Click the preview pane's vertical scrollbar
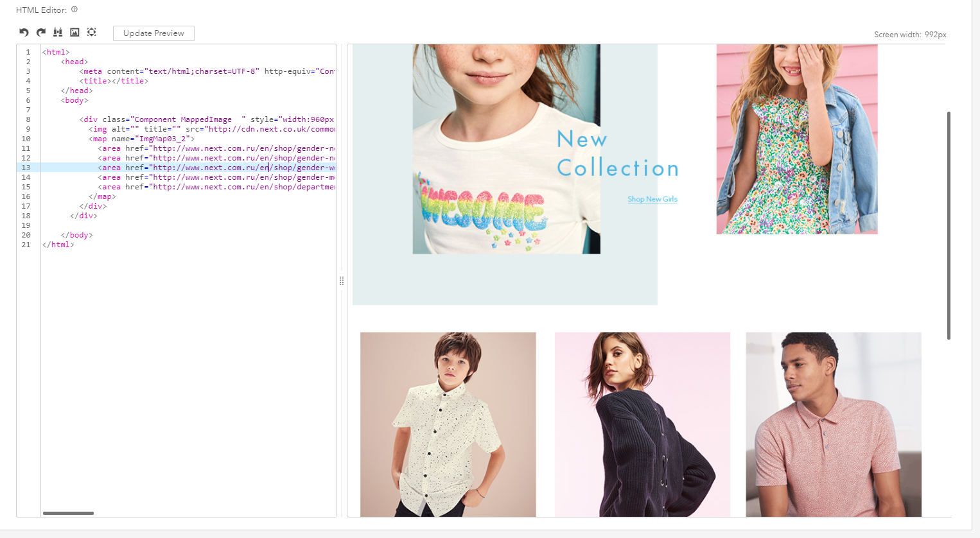 [949, 225]
